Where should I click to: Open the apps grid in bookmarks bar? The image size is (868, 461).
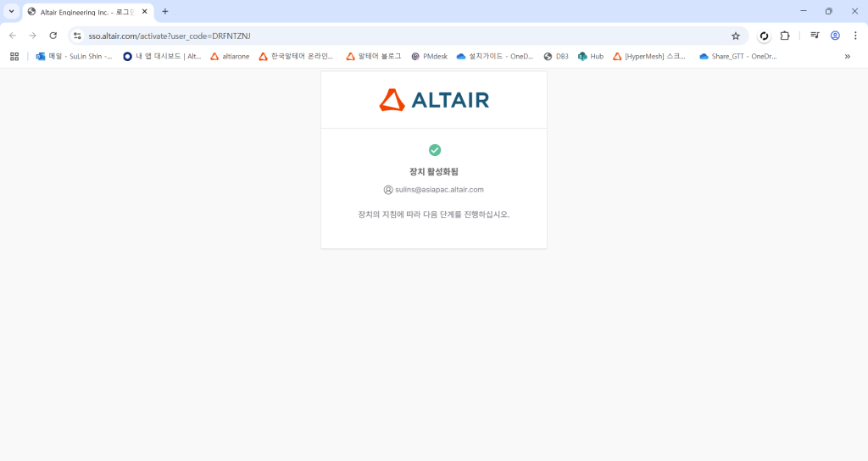pyautogui.click(x=14, y=57)
